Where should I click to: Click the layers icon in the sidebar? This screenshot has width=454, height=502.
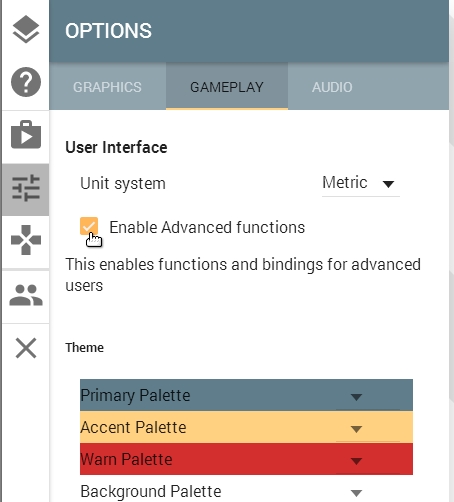click(26, 29)
